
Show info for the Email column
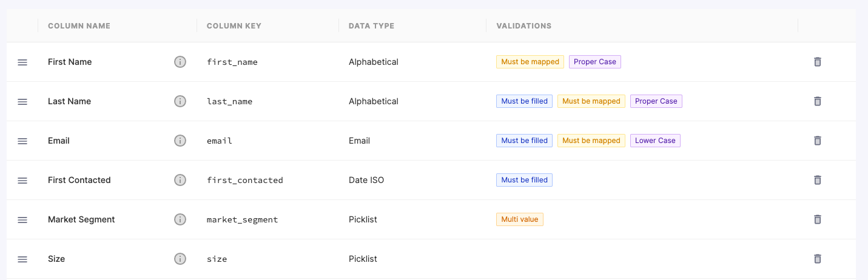point(180,141)
